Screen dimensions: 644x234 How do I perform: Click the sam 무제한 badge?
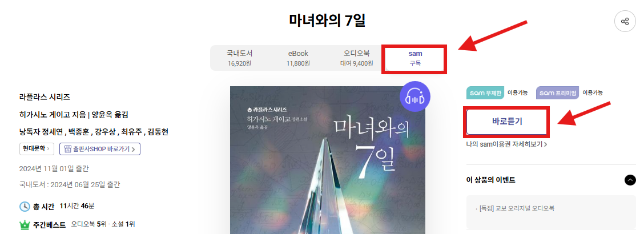coord(485,93)
